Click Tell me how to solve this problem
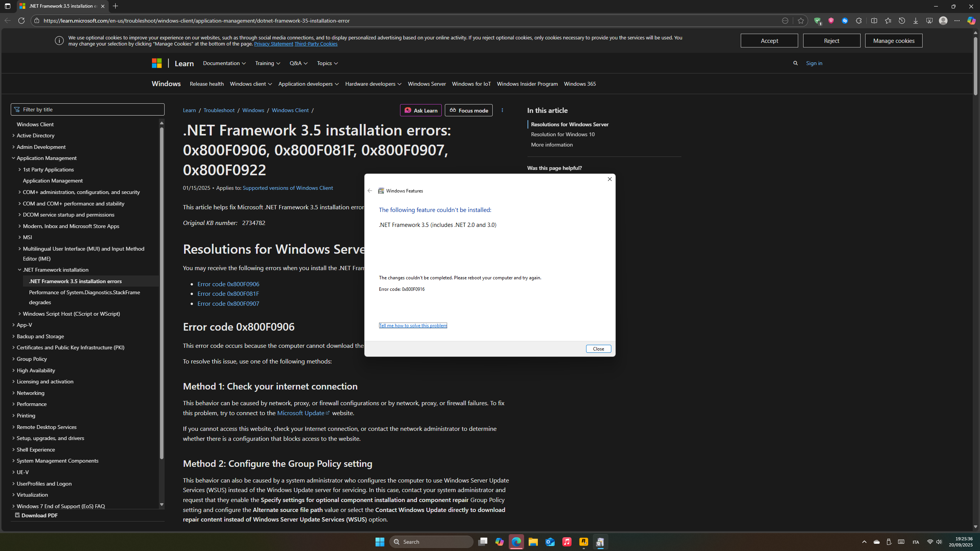The width and height of the screenshot is (980, 551). click(413, 325)
